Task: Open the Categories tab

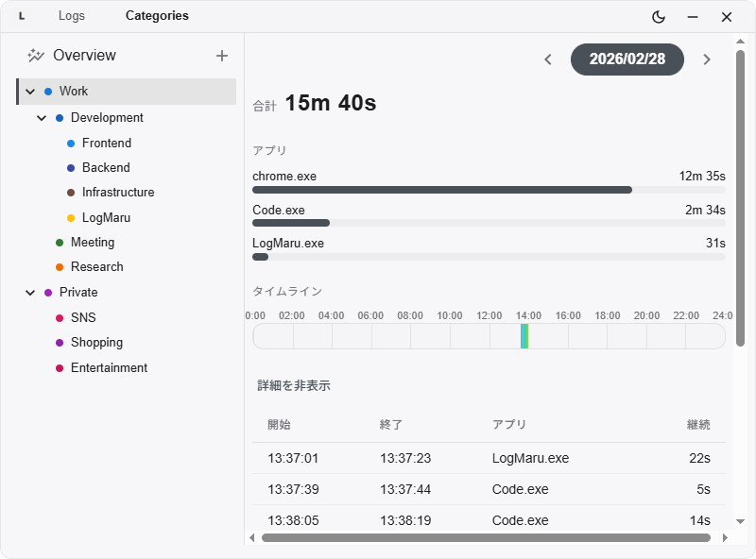Action: point(157,16)
